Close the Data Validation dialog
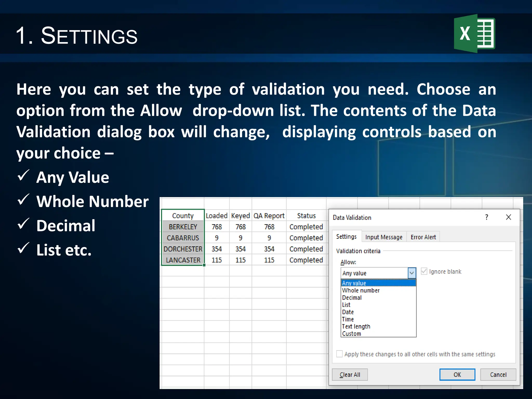This screenshot has width=532, height=399. (508, 217)
